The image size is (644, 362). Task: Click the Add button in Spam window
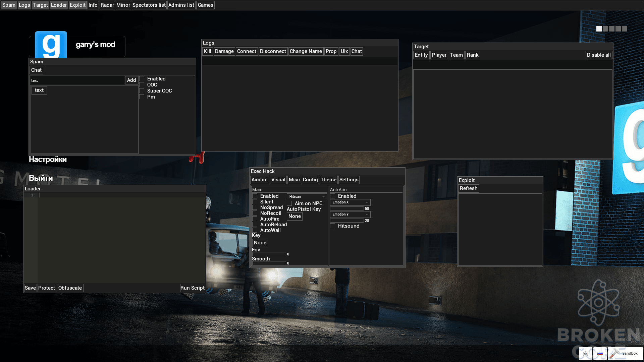(131, 80)
